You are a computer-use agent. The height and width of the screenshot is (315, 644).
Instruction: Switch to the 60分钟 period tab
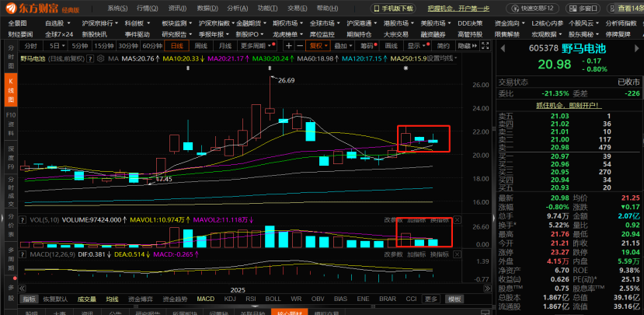(152, 46)
